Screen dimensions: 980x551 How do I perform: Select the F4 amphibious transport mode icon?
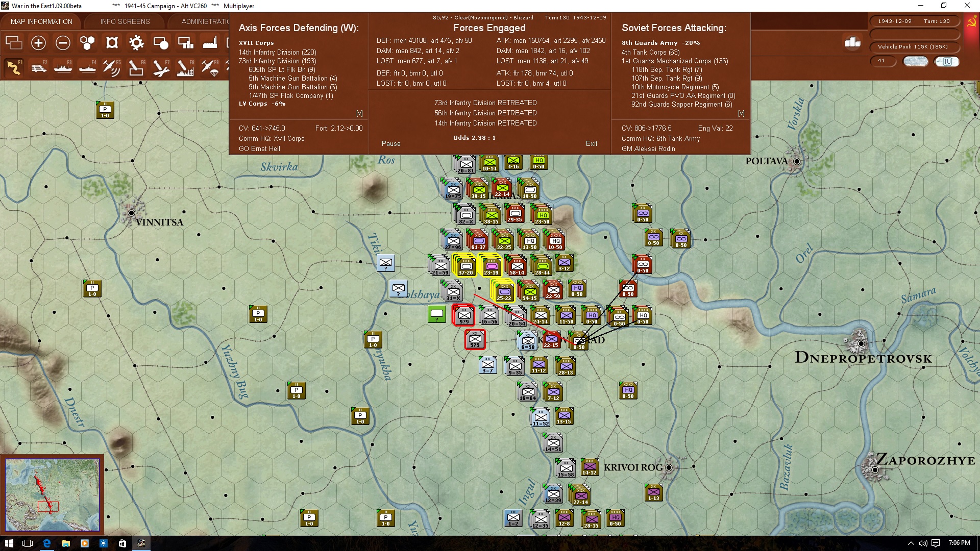(87, 67)
